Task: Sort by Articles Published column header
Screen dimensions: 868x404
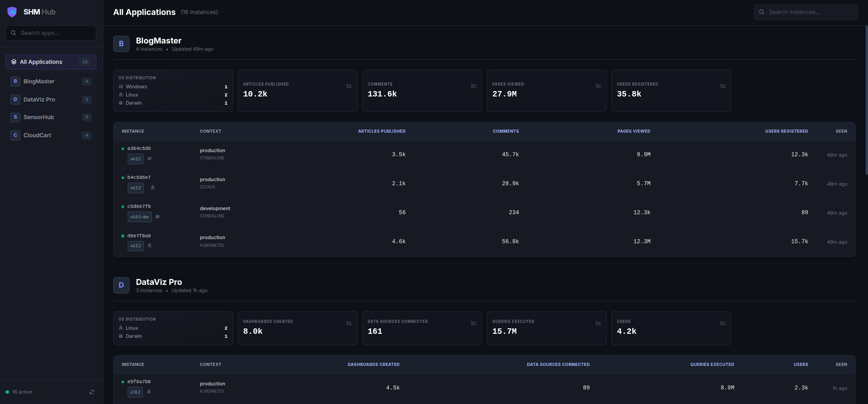Action: point(382,131)
